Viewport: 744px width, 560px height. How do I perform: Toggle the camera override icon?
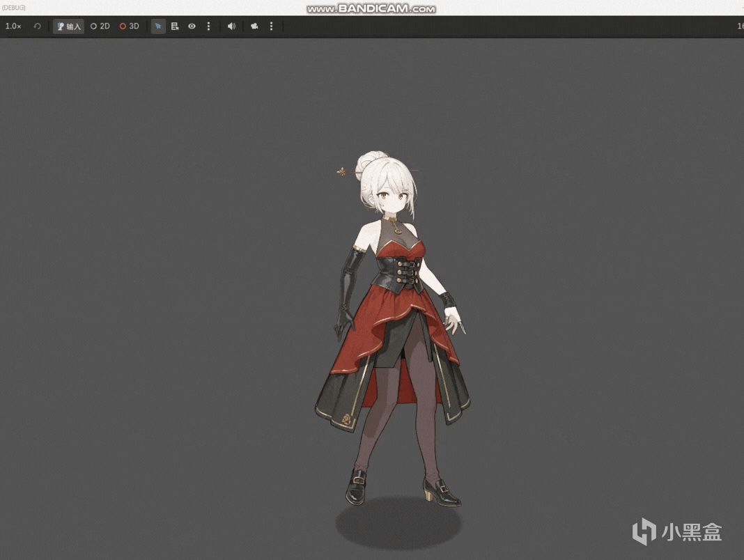254,26
